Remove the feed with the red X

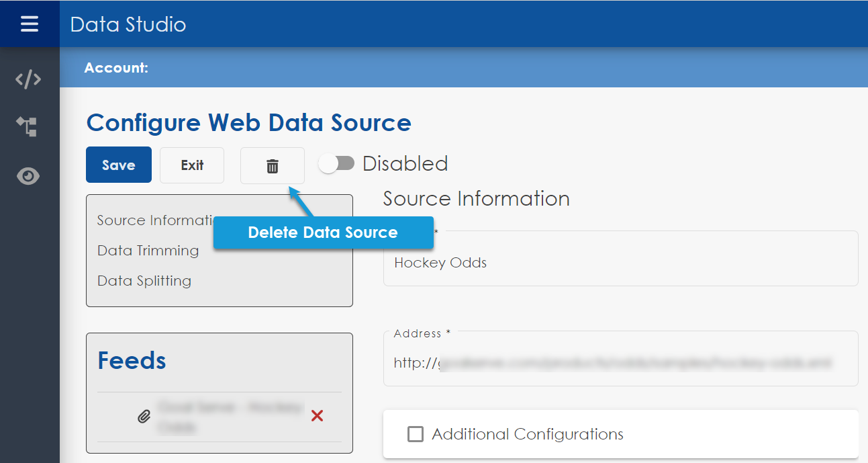point(317,417)
